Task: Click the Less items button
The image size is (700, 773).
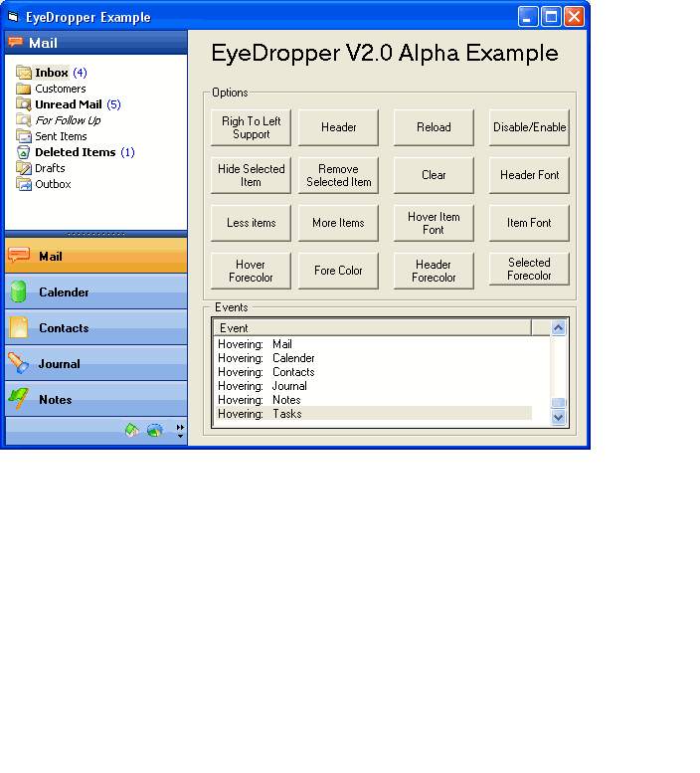Action: (x=251, y=223)
